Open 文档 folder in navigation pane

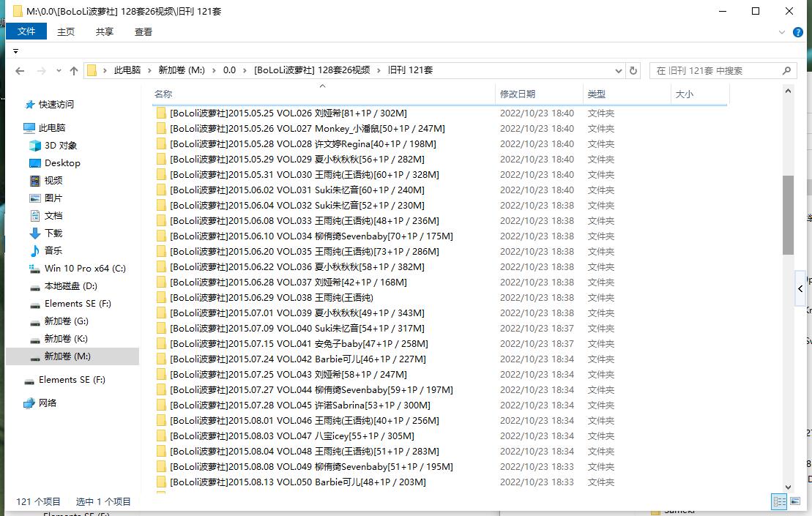53,216
